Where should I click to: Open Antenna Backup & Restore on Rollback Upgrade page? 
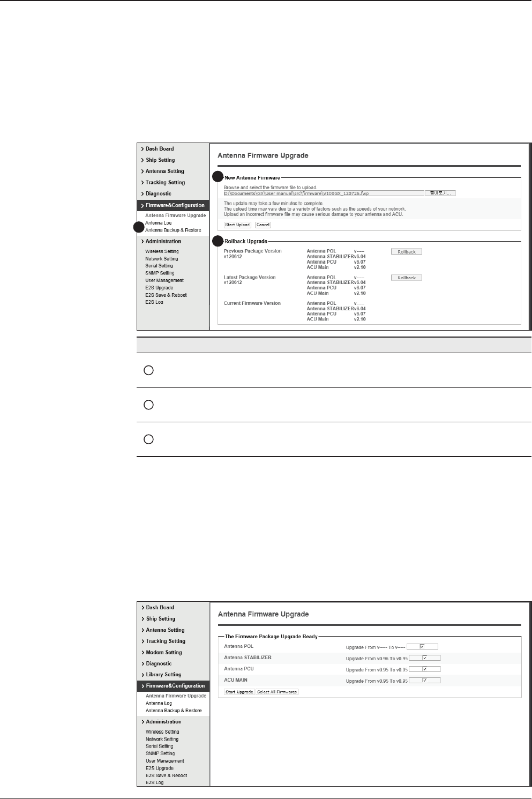point(173,230)
